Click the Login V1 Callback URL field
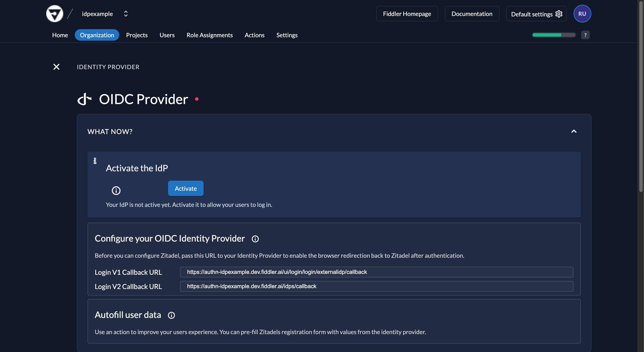 coord(376,272)
